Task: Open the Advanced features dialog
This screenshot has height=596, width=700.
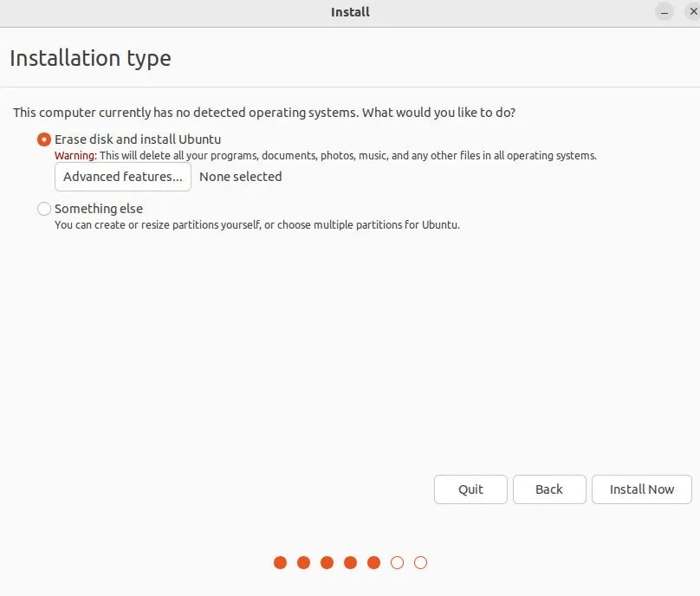Action: click(x=122, y=177)
